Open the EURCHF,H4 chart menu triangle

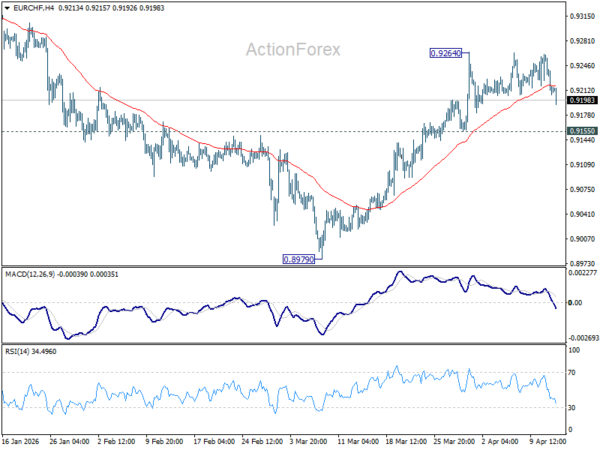7,8
